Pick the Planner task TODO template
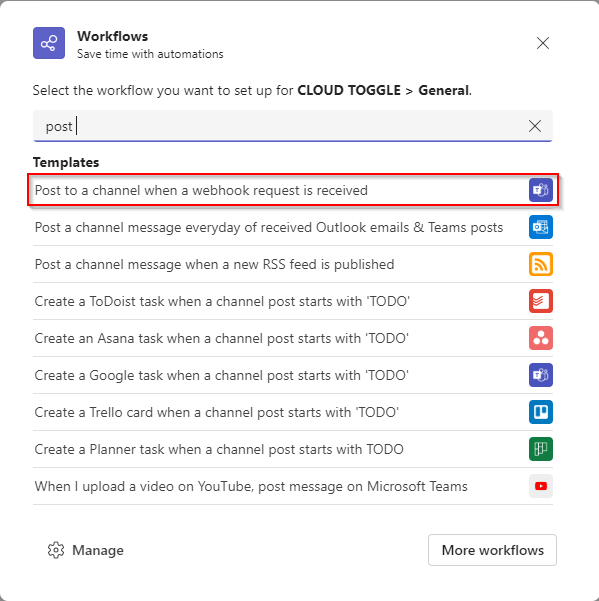The height and width of the screenshot is (601, 599). 293,449
